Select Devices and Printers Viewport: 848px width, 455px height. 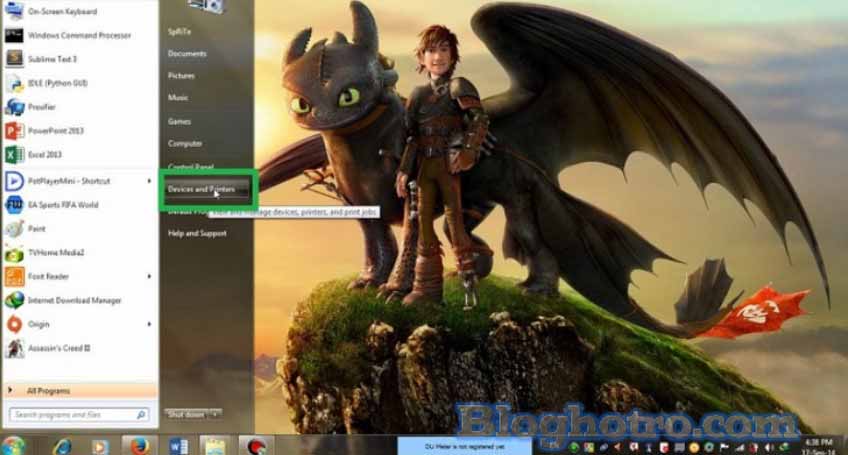(201, 189)
